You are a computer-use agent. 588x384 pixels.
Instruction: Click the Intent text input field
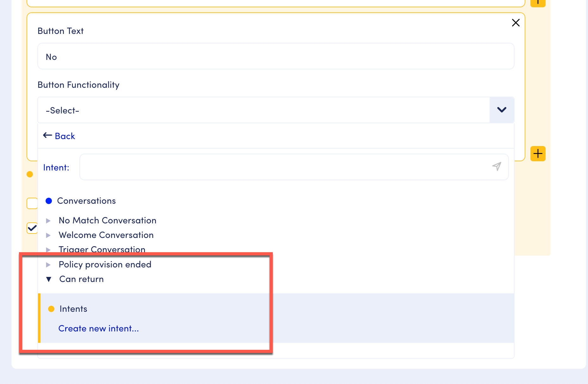coord(285,167)
